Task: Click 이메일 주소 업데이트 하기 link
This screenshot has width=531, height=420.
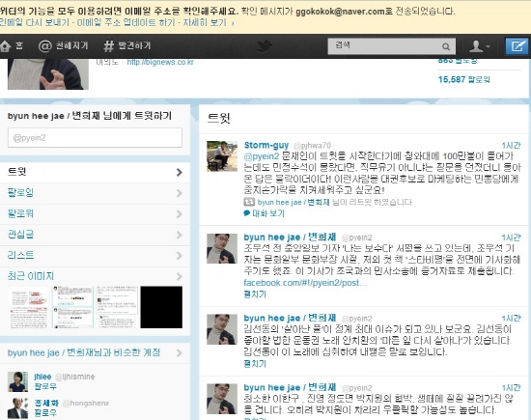Action: pyautogui.click(x=126, y=23)
